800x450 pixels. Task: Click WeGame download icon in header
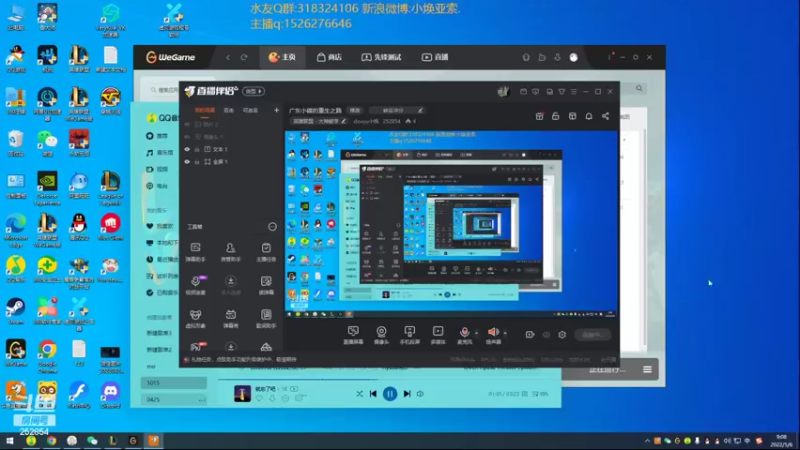click(557, 58)
